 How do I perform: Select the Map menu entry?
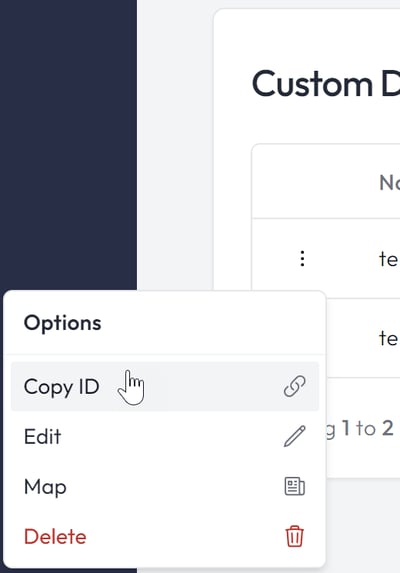tap(165, 486)
